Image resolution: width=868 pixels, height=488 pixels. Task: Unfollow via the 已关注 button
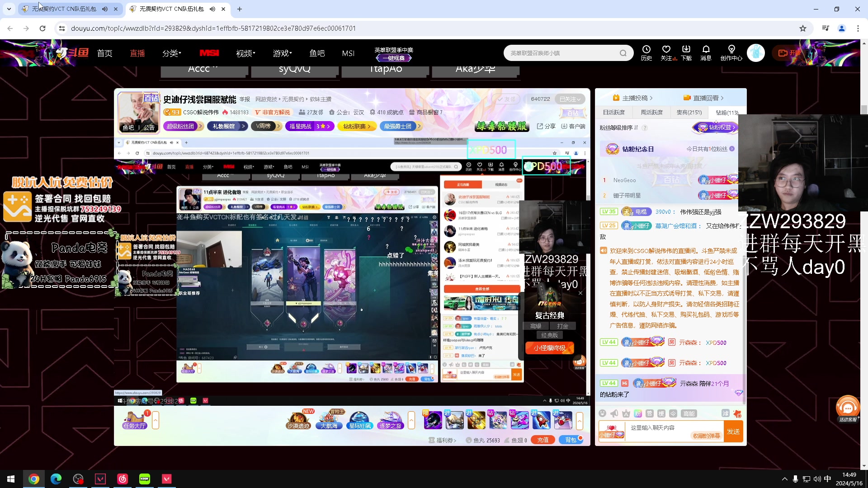[569, 99]
